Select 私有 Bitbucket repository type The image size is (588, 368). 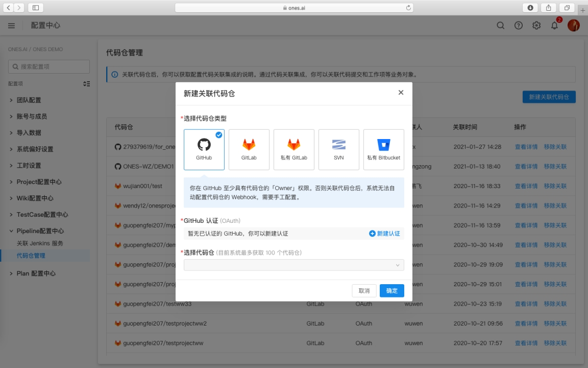point(383,149)
